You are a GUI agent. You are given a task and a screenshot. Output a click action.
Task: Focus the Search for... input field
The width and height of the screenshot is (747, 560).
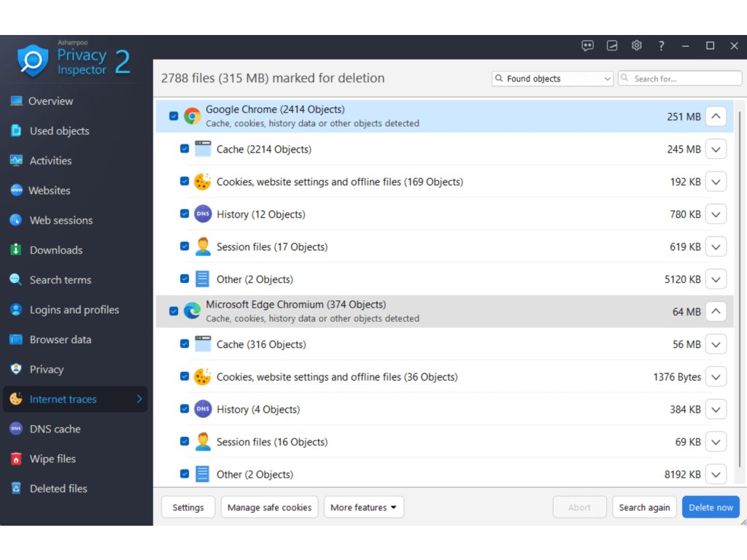tap(680, 79)
